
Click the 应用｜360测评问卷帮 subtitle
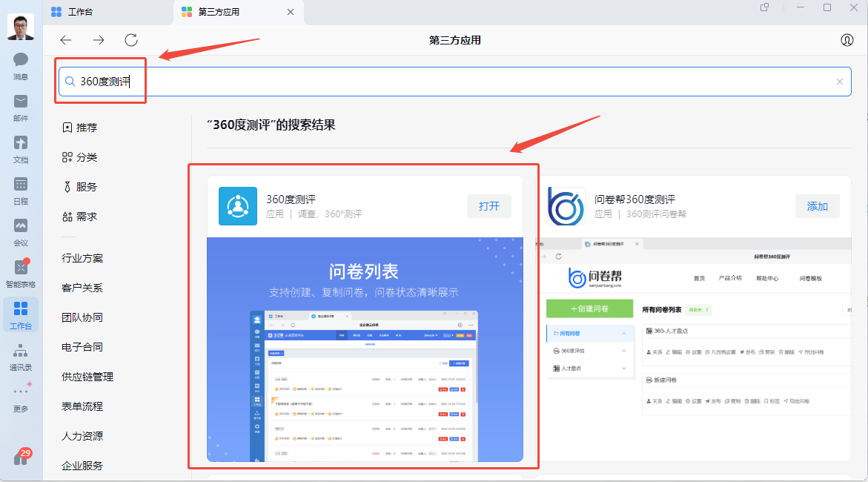tap(640, 214)
